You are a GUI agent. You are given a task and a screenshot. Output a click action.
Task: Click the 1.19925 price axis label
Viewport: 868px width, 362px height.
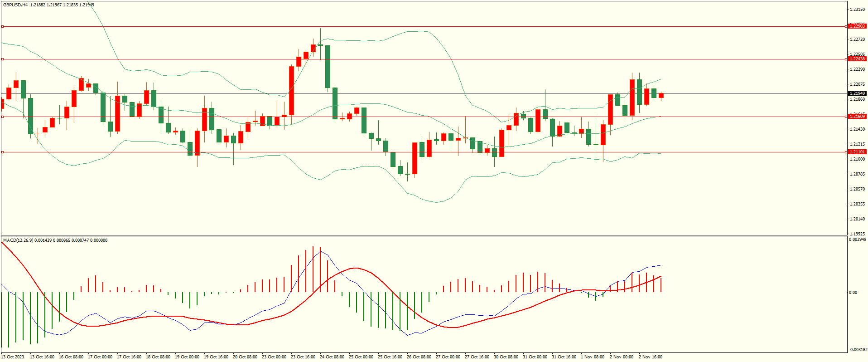pyautogui.click(x=857, y=234)
